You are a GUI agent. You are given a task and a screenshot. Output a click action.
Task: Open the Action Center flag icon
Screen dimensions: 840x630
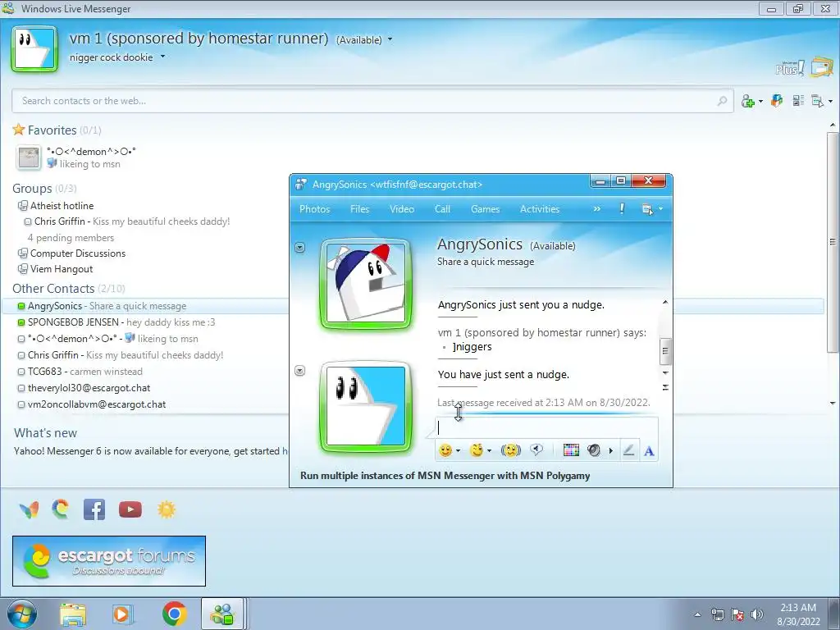tap(737, 614)
